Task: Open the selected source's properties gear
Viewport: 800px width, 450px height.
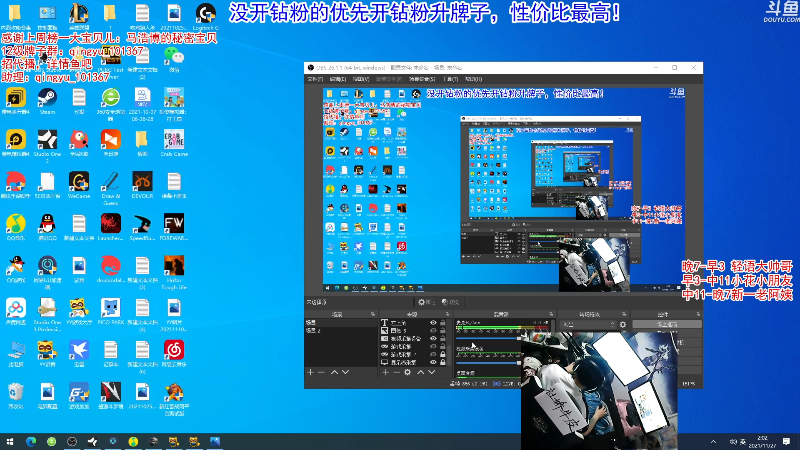Action: point(407,372)
